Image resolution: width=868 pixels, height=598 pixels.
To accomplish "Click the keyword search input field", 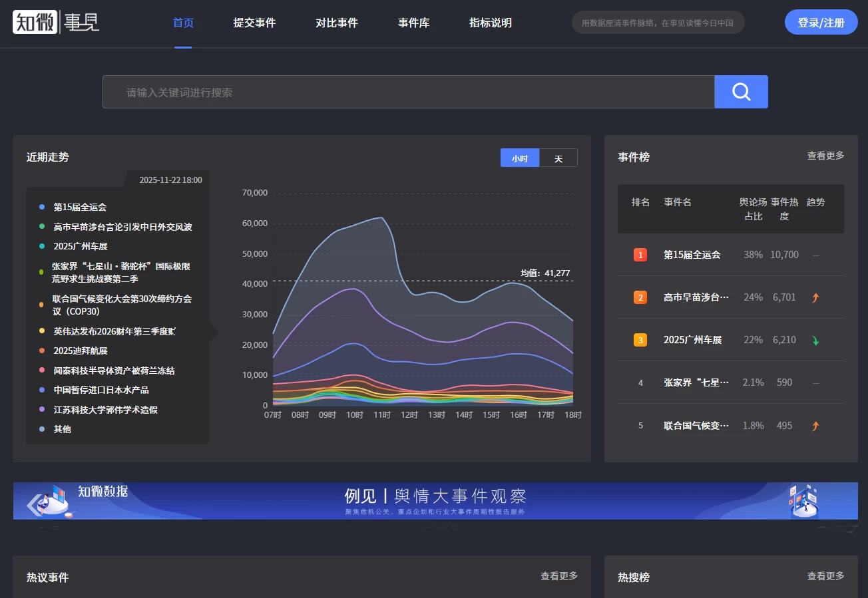I will coord(408,92).
